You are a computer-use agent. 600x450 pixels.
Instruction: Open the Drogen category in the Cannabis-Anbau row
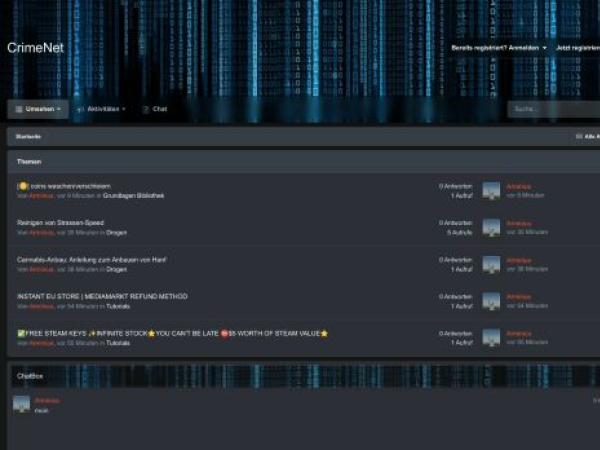coord(116,269)
